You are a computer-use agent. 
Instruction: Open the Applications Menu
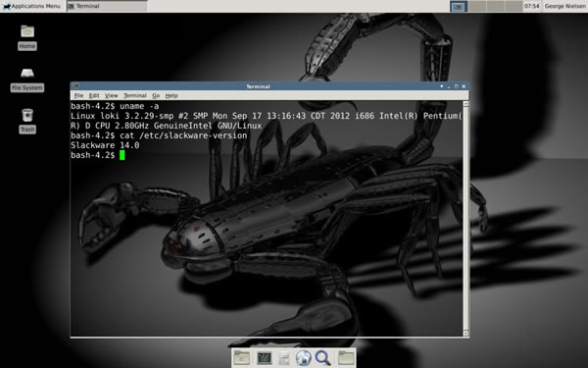point(31,6)
